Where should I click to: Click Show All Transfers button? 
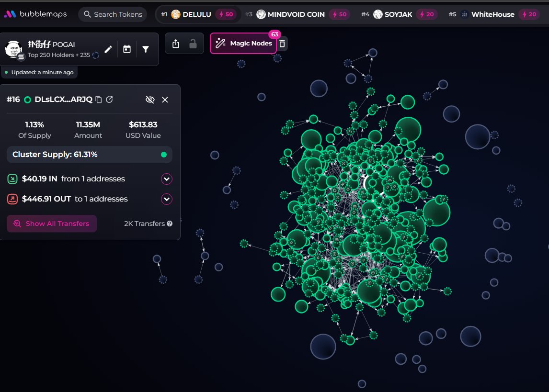click(x=52, y=224)
